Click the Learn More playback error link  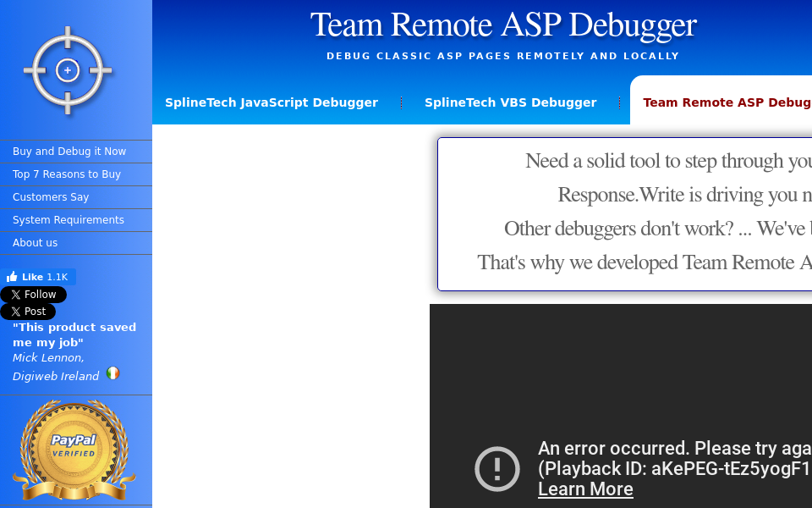click(585, 489)
